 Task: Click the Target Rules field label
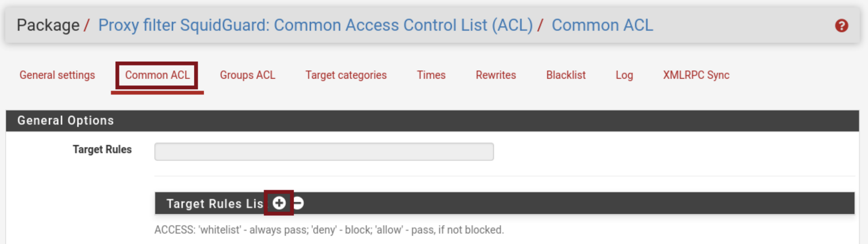tap(102, 149)
